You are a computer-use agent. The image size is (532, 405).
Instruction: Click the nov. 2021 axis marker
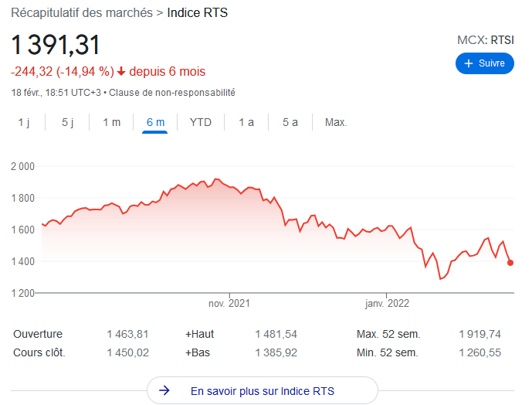(x=229, y=303)
